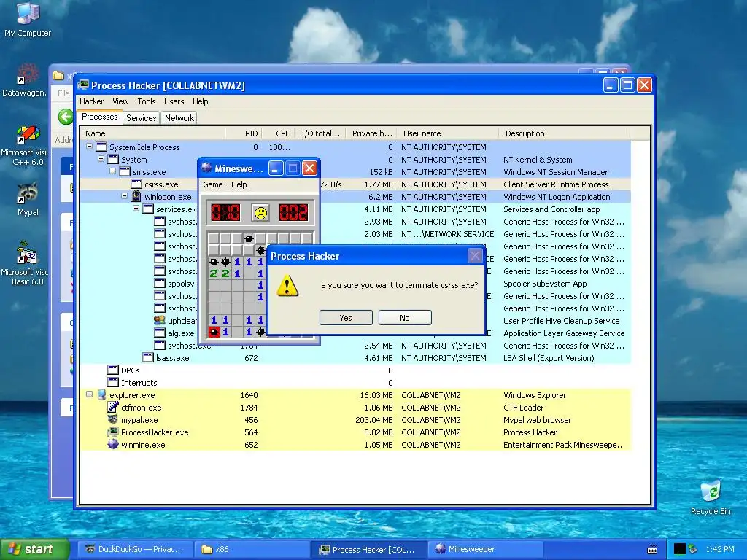Click the keyboard icon in system tray
The image size is (747, 560).
click(652, 550)
